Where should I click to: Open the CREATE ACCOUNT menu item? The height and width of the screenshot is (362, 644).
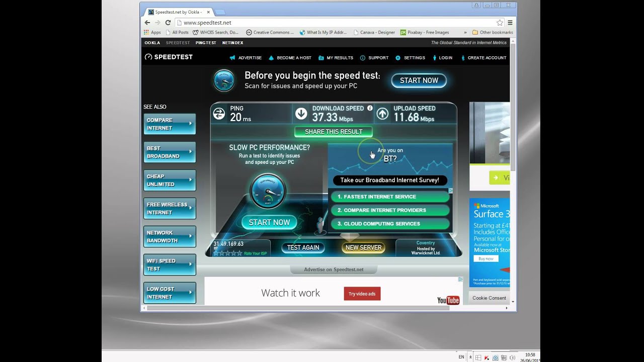[483, 58]
